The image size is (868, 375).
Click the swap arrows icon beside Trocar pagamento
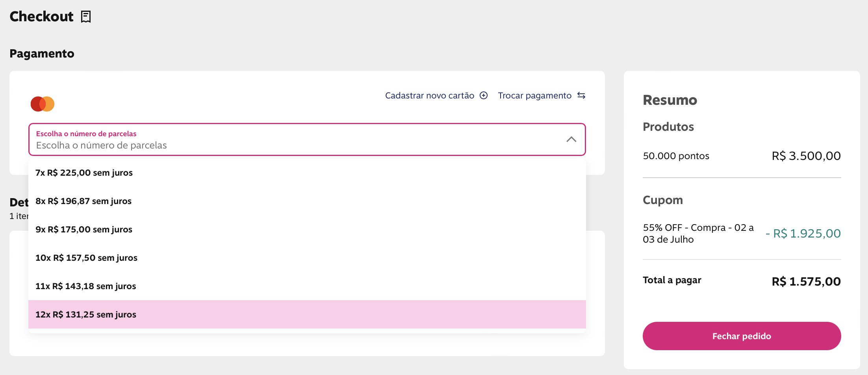click(x=581, y=95)
